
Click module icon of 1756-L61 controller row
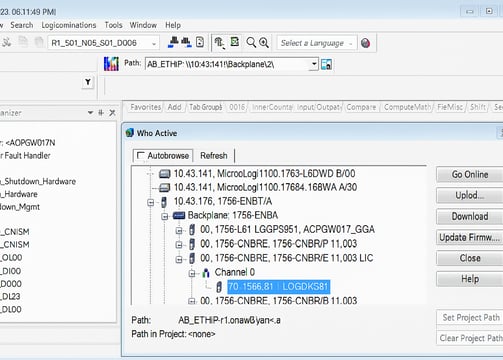[192, 230]
